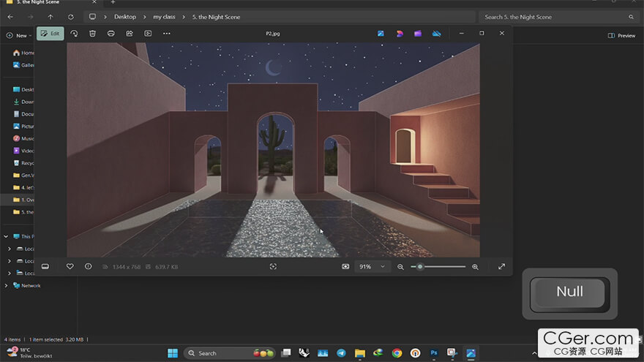Expand the This PC tree node

point(7,236)
